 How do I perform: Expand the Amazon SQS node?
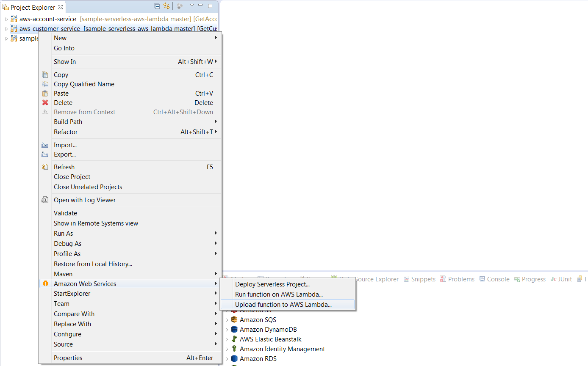[x=227, y=320]
